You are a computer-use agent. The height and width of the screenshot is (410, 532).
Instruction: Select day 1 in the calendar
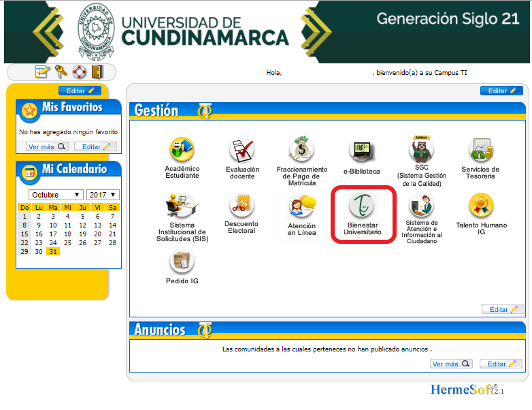click(24, 216)
